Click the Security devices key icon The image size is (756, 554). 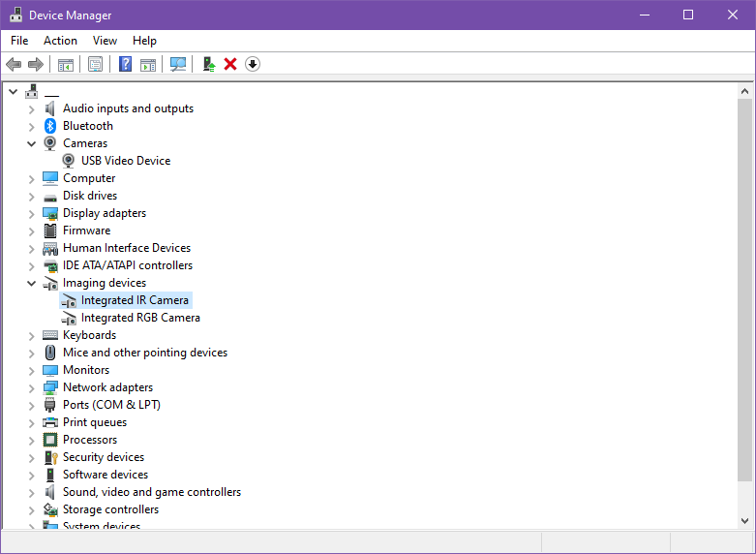coord(50,457)
